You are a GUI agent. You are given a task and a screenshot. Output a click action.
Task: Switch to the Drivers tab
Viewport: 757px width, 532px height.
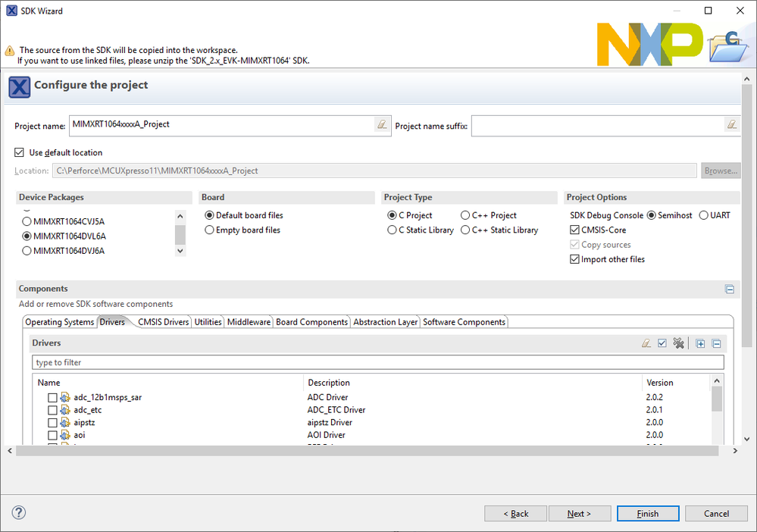112,322
